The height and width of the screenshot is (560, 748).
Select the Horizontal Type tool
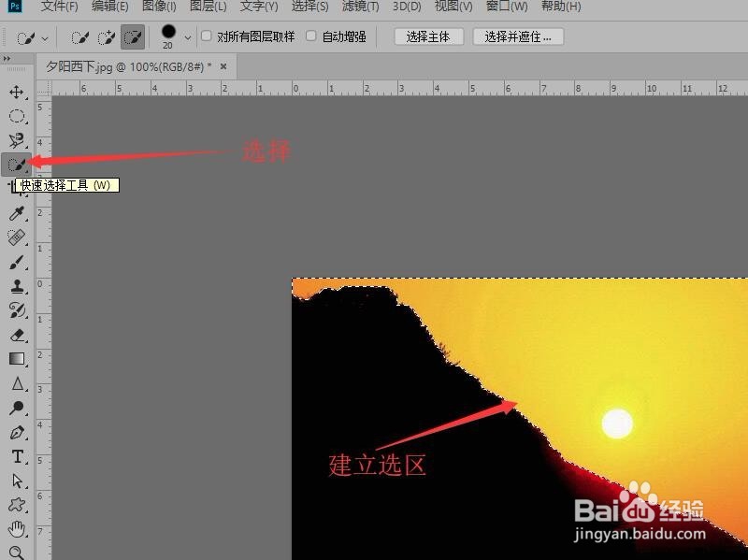coord(17,456)
